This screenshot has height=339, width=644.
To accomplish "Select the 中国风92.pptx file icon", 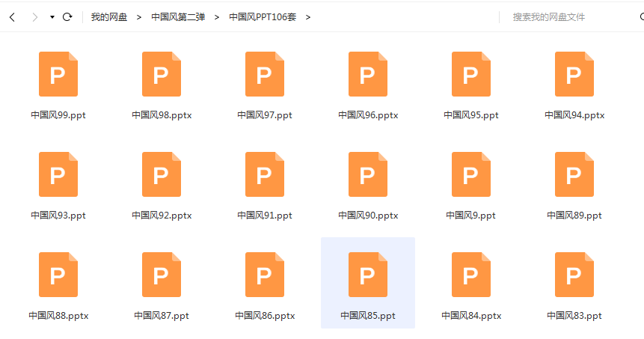I will coord(162,174).
